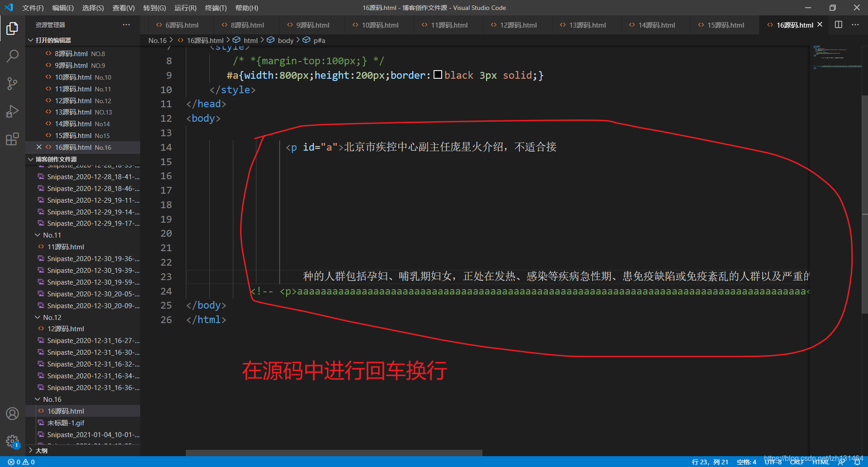
Task: Open 8源码.html NO.8 in open editors
Action: click(x=83, y=54)
